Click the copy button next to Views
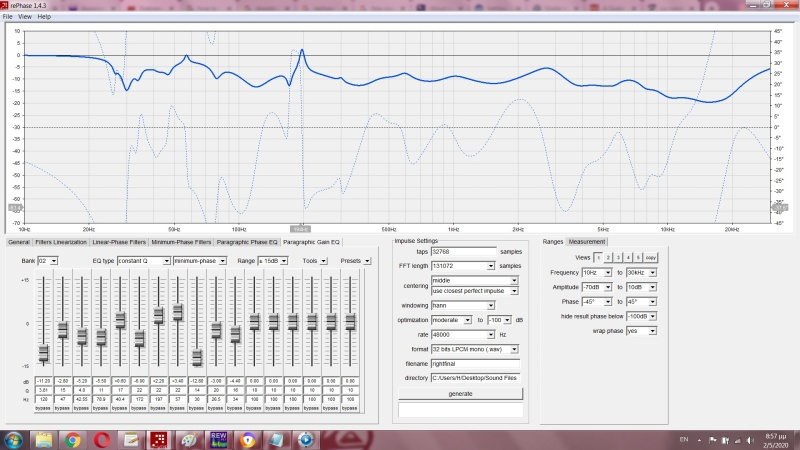 point(650,257)
